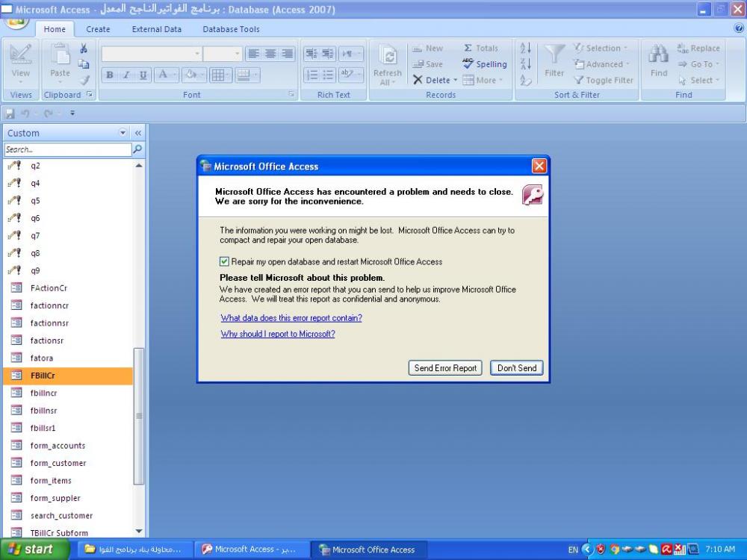Screen dimensions: 747x560
Task: Click the View button in ribbon
Action: tap(21, 63)
